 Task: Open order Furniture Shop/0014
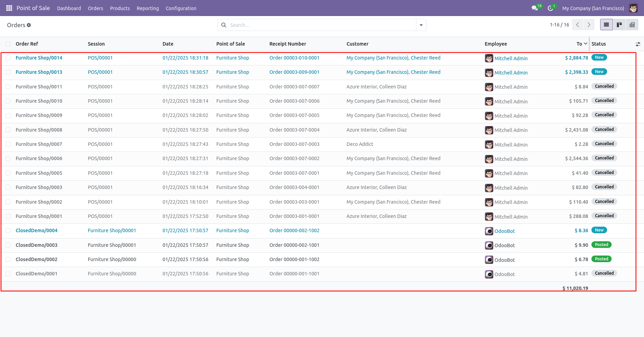(x=39, y=58)
